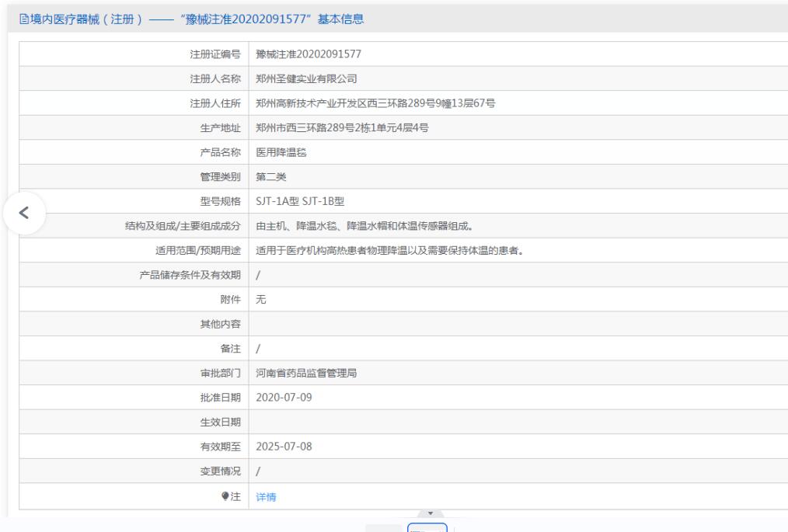Viewport: 788px width, 532px height.
Task: Select model spec SJT-1A型 SJT-1B型
Action: (x=300, y=201)
